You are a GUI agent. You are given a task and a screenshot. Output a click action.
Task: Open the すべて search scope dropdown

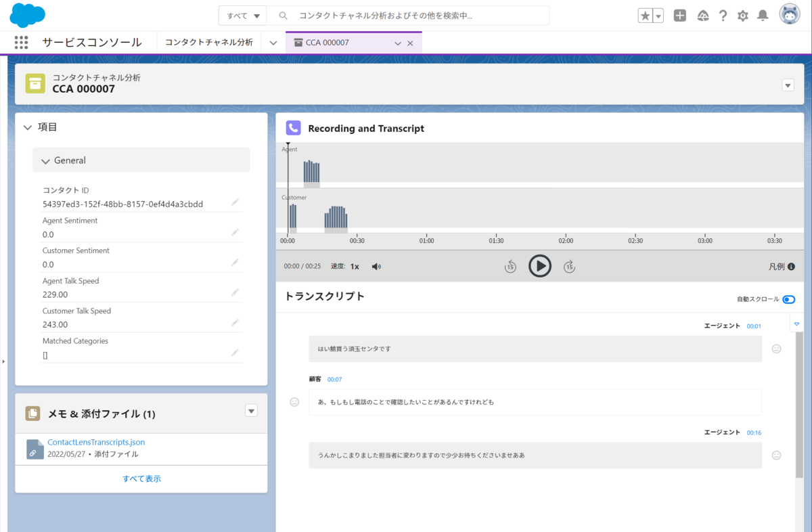[x=243, y=16]
